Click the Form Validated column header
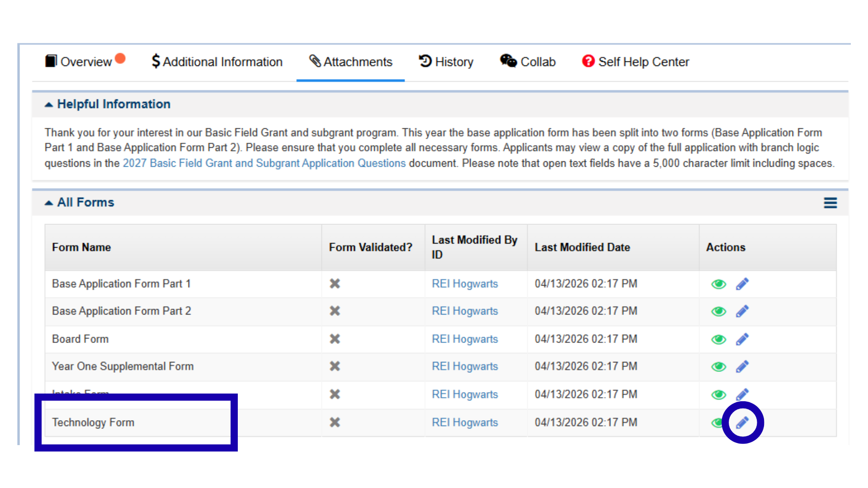868x488 pixels. pyautogui.click(x=370, y=247)
